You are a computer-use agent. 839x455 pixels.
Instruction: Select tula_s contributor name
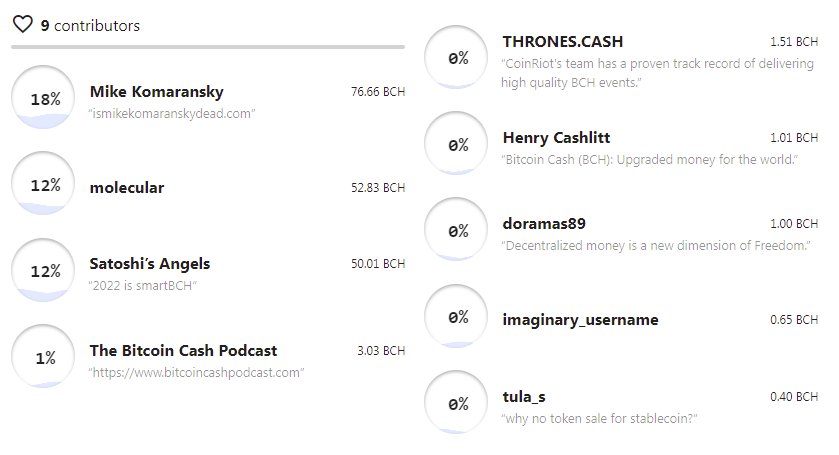(x=524, y=397)
